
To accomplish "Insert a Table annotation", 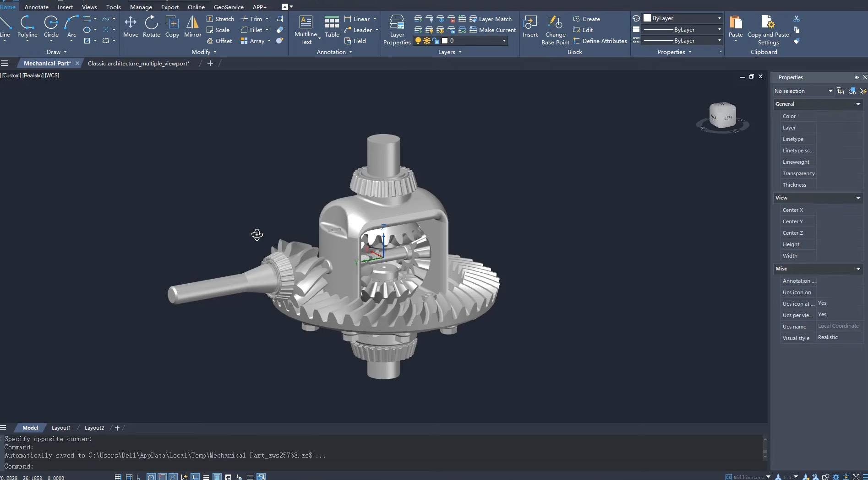I will 332,27.
